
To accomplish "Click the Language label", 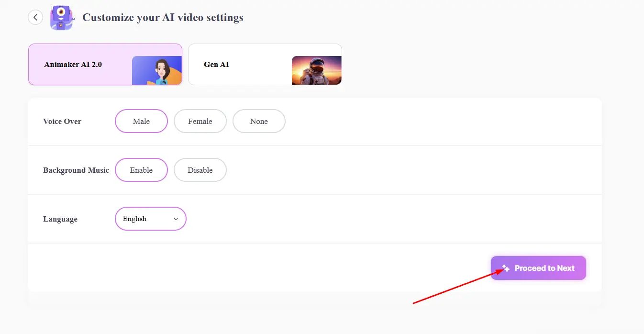I will click(x=60, y=219).
